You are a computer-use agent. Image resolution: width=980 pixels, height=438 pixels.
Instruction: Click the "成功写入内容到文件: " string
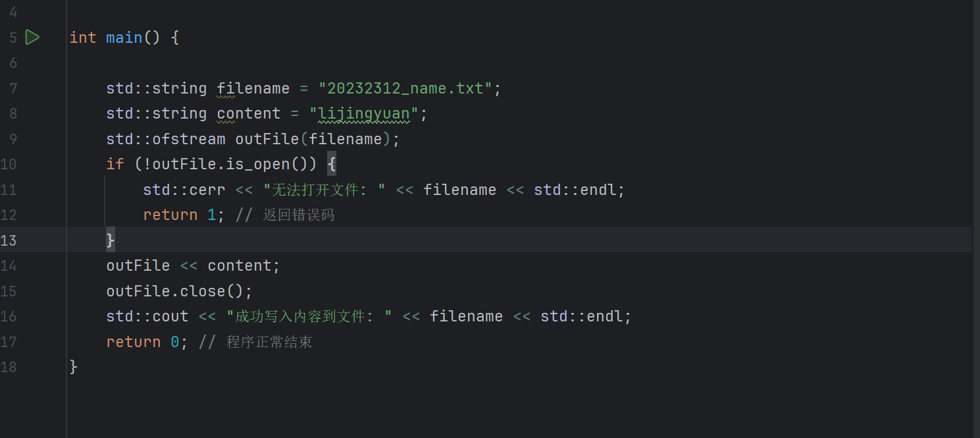pos(309,316)
